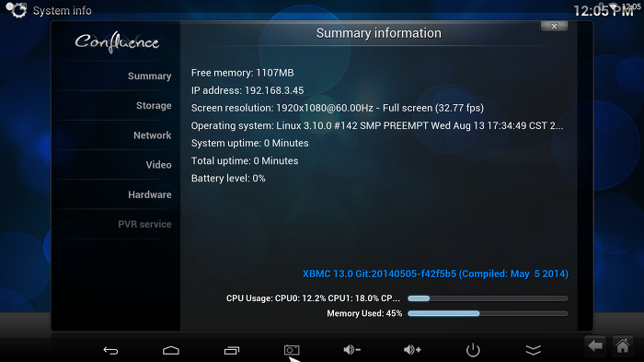Click the 'CPU Usage: CPU0: 12.2%' label

pyautogui.click(x=313, y=298)
